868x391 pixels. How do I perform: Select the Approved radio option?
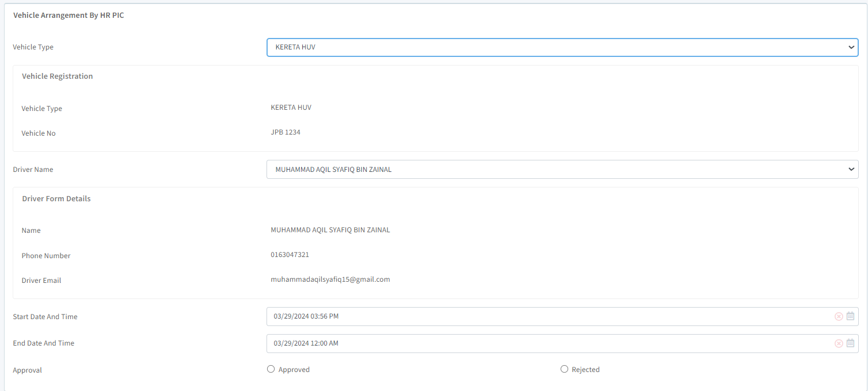(x=271, y=369)
